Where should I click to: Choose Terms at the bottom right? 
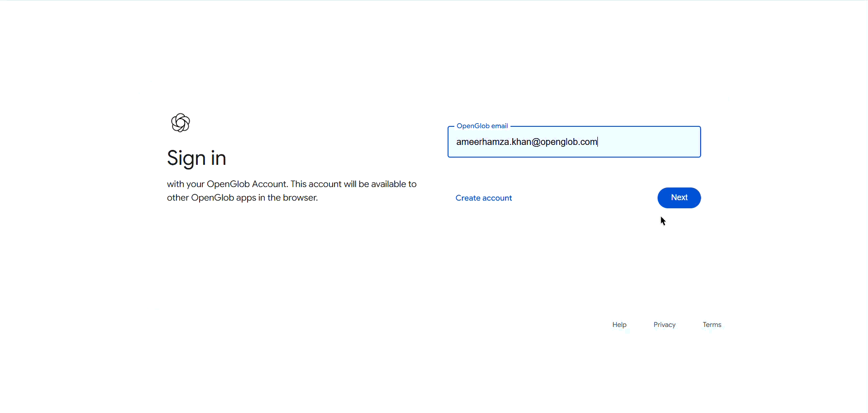712,324
